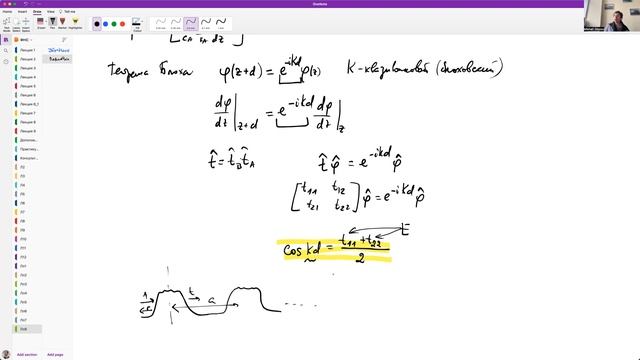
Task: Open section Лекция 6_1
Action: [x=27, y=104]
